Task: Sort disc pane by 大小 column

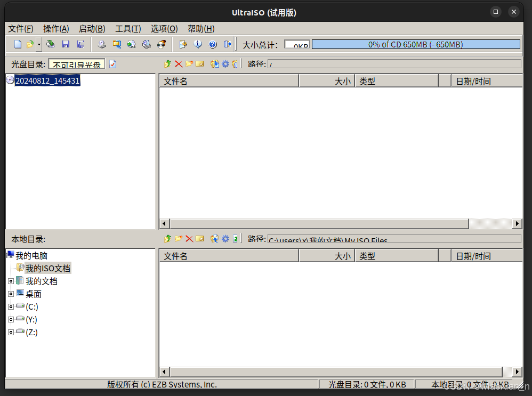Action: pyautogui.click(x=327, y=81)
